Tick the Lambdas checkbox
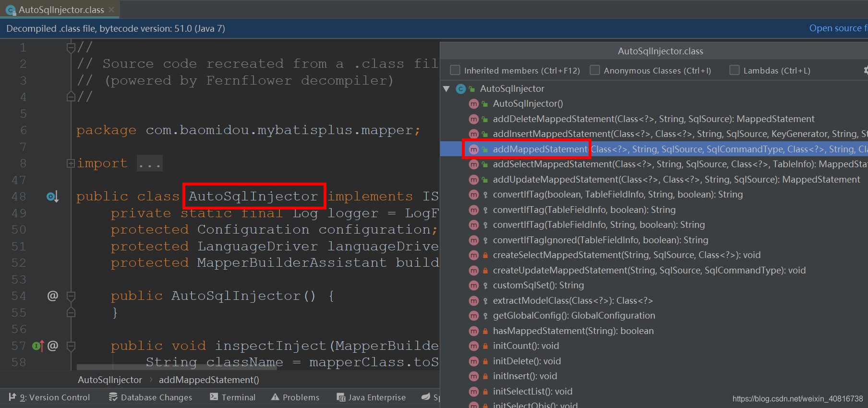This screenshot has height=408, width=868. click(735, 70)
